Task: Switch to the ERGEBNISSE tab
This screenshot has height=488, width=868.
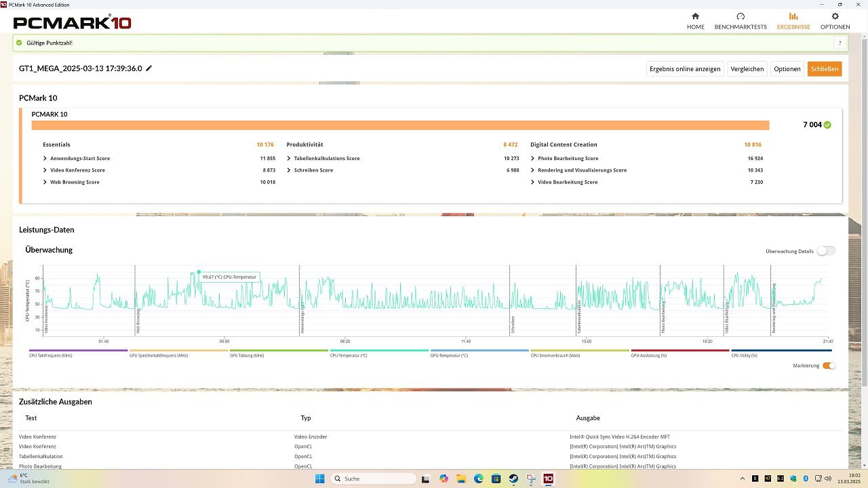Action: (793, 20)
